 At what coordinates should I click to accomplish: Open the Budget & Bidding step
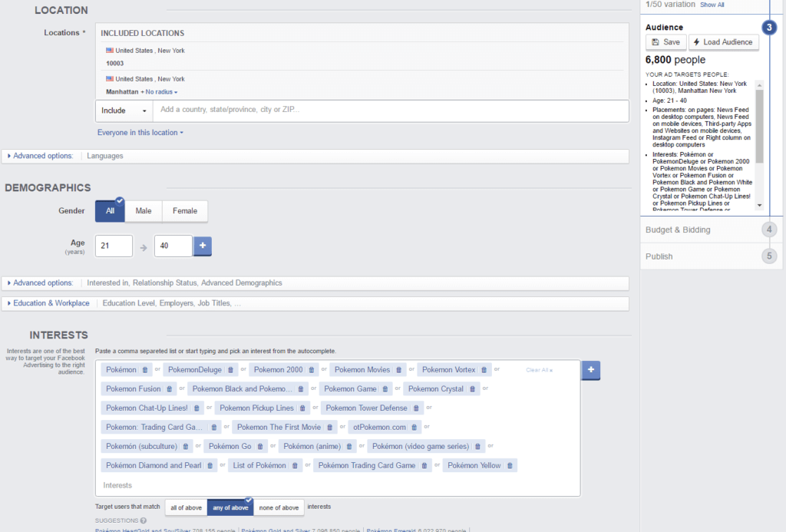click(x=712, y=230)
